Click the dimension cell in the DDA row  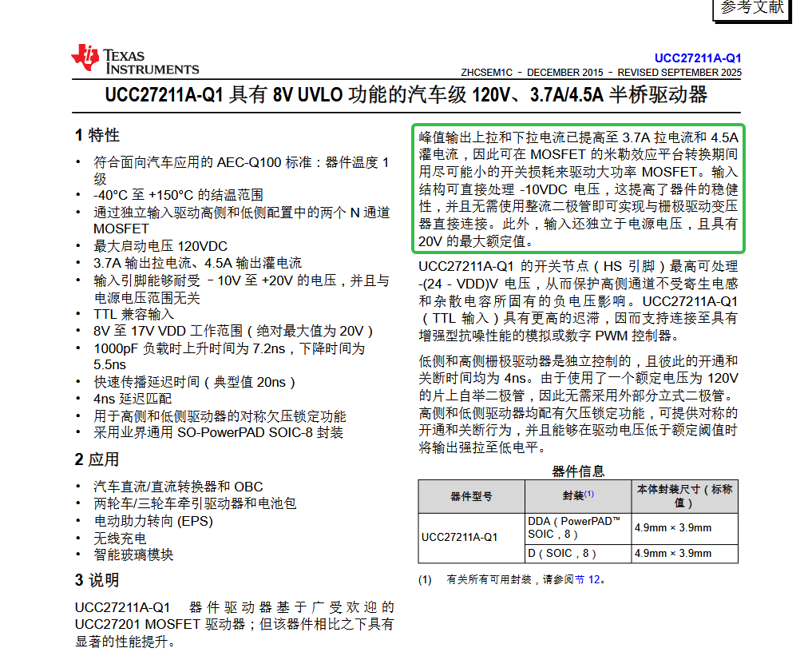click(x=684, y=528)
